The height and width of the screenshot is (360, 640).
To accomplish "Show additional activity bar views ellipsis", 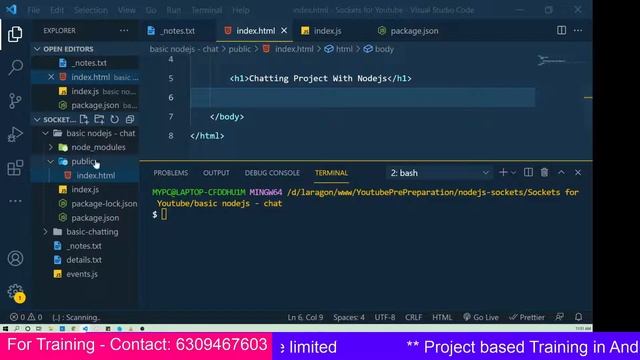I will 15,201.
